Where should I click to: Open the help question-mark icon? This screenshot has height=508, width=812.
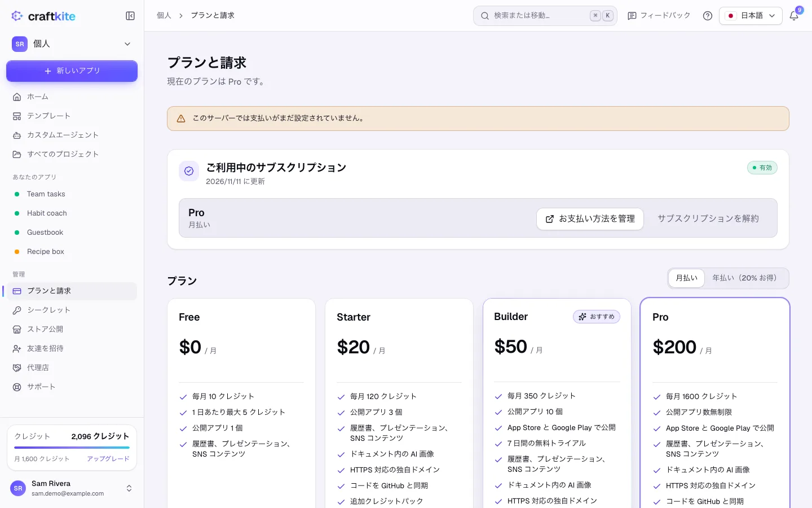point(708,16)
